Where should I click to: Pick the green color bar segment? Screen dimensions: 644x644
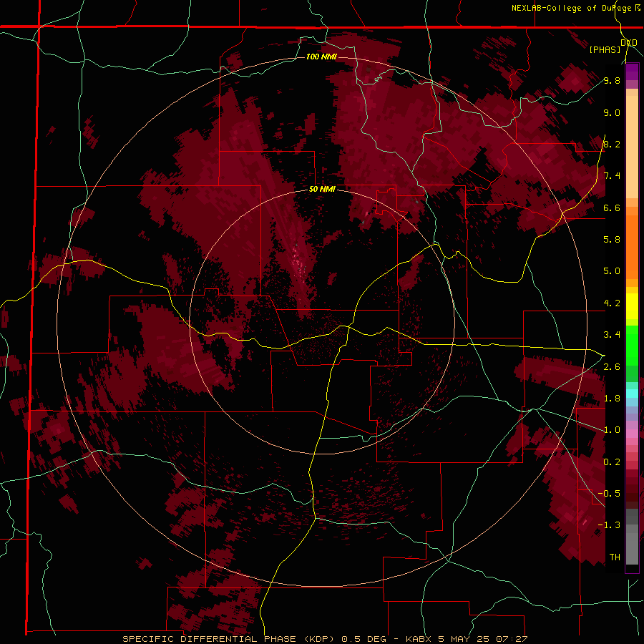coord(632,345)
